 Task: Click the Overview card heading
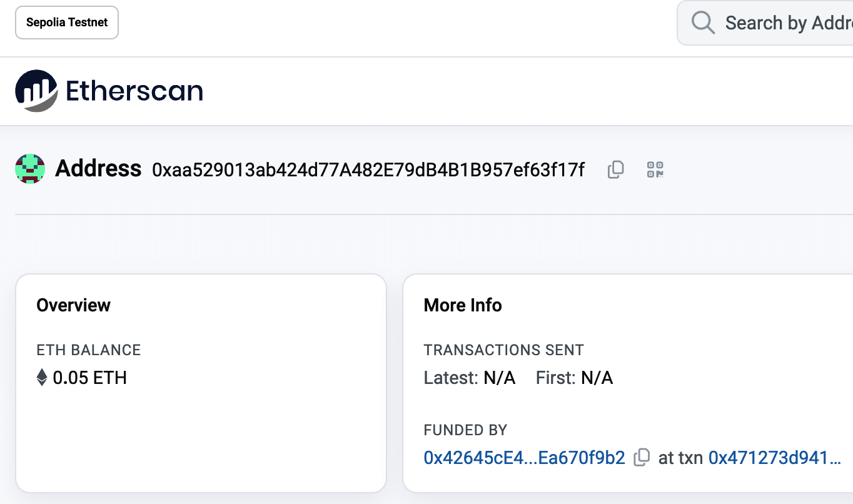[x=73, y=305]
